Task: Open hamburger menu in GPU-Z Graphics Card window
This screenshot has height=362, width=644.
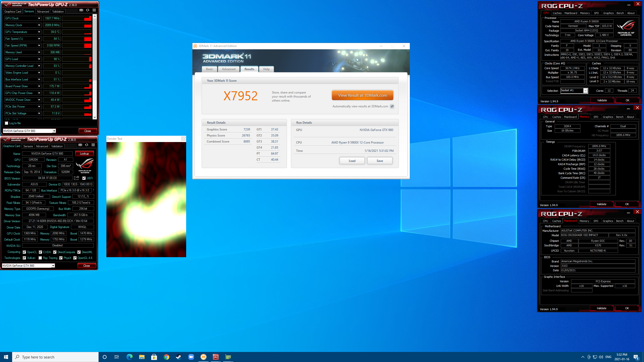Action: pyautogui.click(x=93, y=145)
